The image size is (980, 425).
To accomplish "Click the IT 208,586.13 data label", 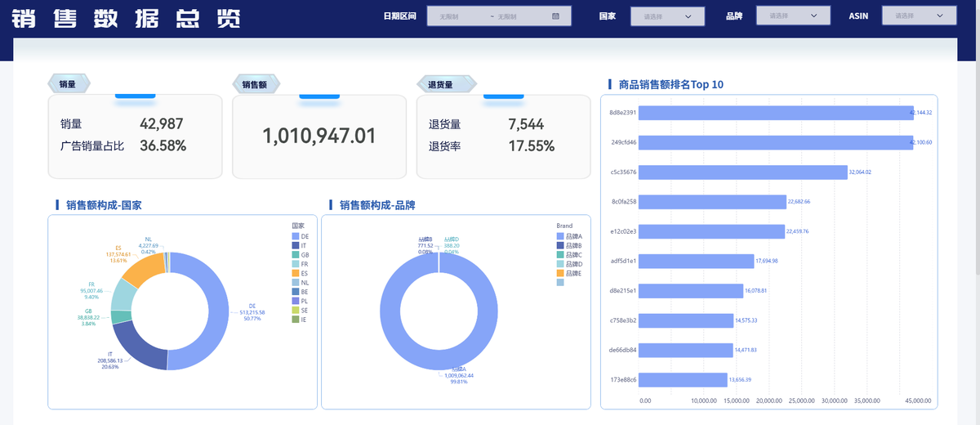I will pos(109,360).
